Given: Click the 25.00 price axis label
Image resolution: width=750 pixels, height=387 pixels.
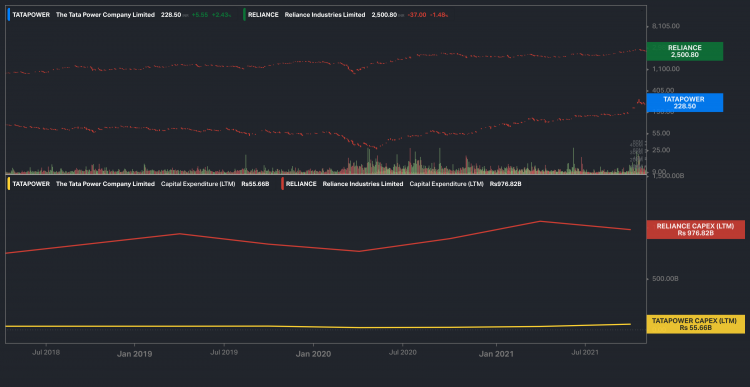Looking at the screenshot, I should 662,150.
